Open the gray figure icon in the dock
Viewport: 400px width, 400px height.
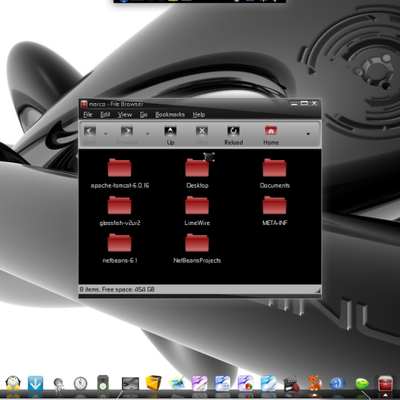[x=58, y=385]
